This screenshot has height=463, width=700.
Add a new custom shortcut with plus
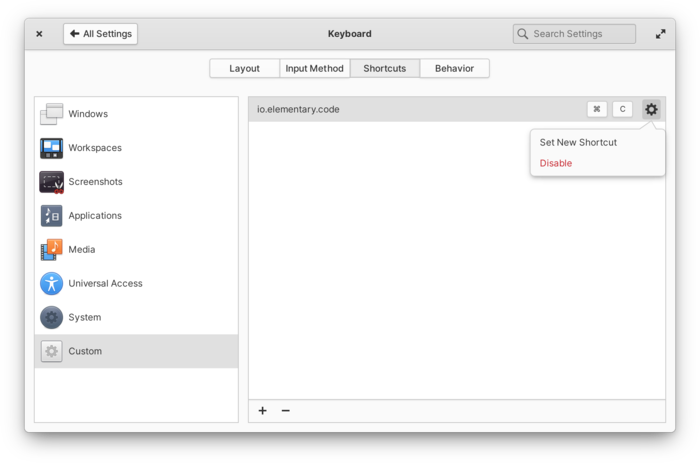(x=262, y=411)
